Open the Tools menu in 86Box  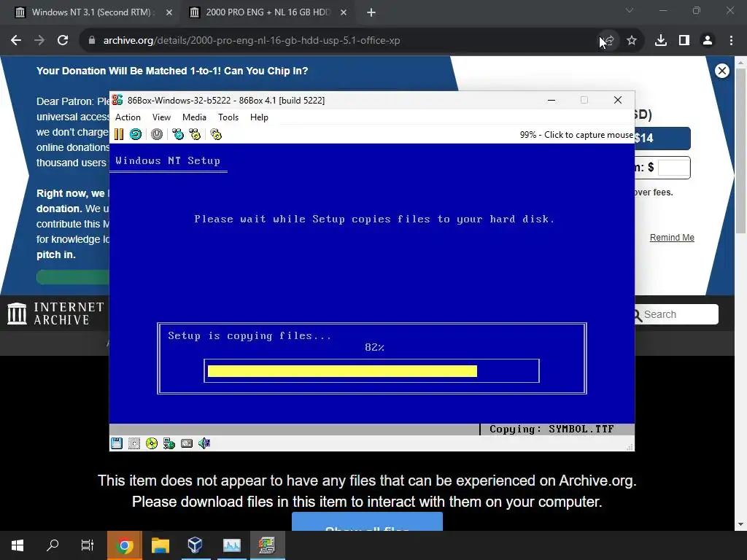[228, 117]
